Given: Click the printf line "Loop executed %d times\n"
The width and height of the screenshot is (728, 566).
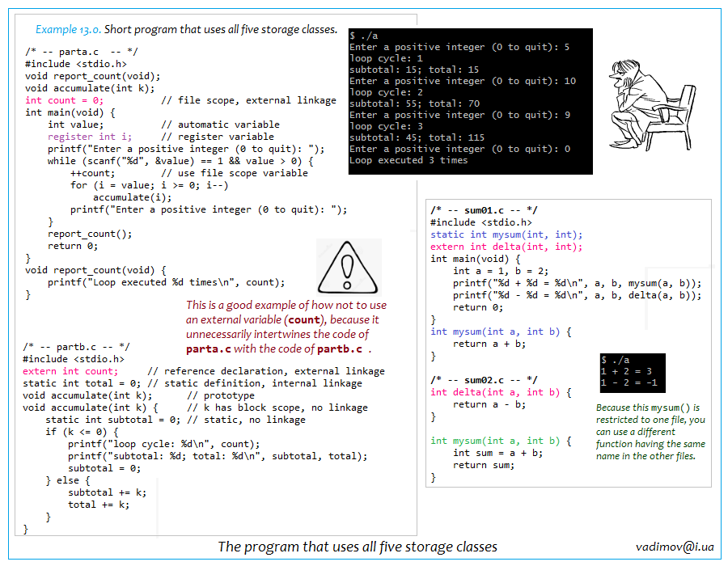Looking at the screenshot, I should click(x=166, y=282).
